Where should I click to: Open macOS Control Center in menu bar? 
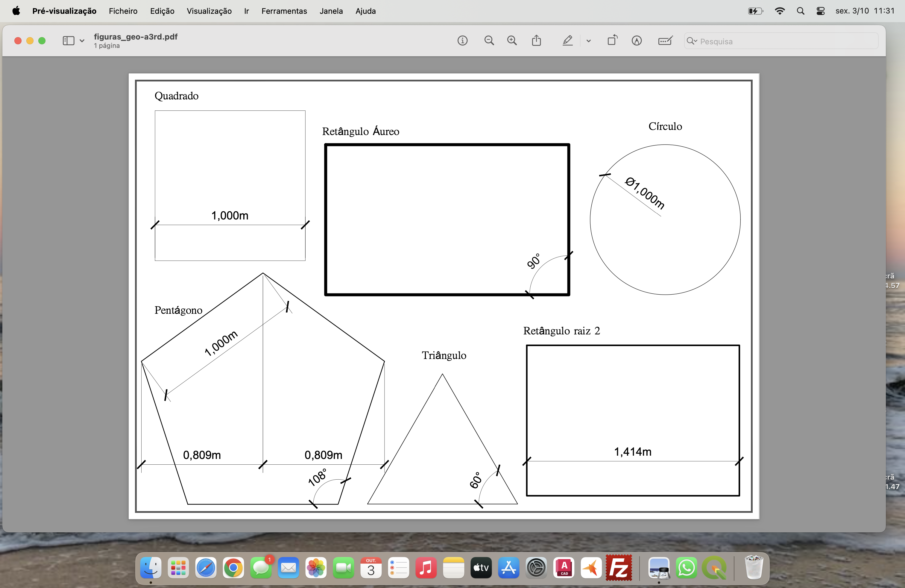[820, 11]
